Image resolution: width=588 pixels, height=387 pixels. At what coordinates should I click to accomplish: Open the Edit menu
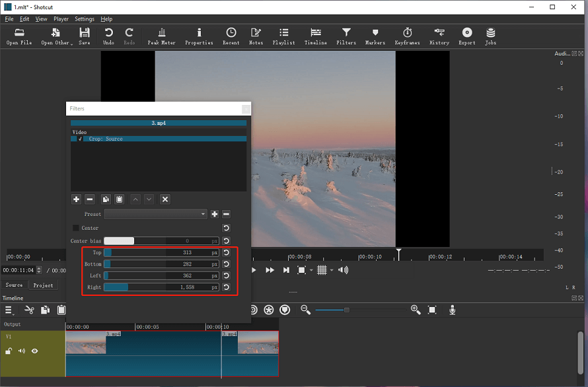click(x=24, y=19)
